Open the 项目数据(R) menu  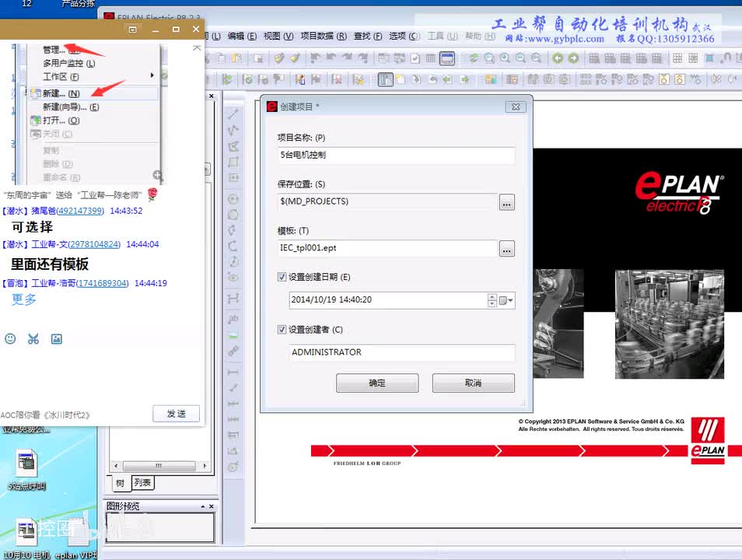click(324, 36)
